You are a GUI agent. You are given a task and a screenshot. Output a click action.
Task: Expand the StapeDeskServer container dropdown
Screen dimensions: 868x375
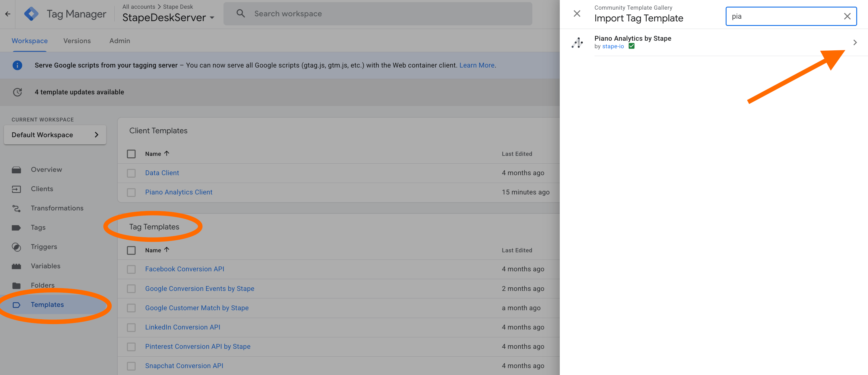pos(212,17)
